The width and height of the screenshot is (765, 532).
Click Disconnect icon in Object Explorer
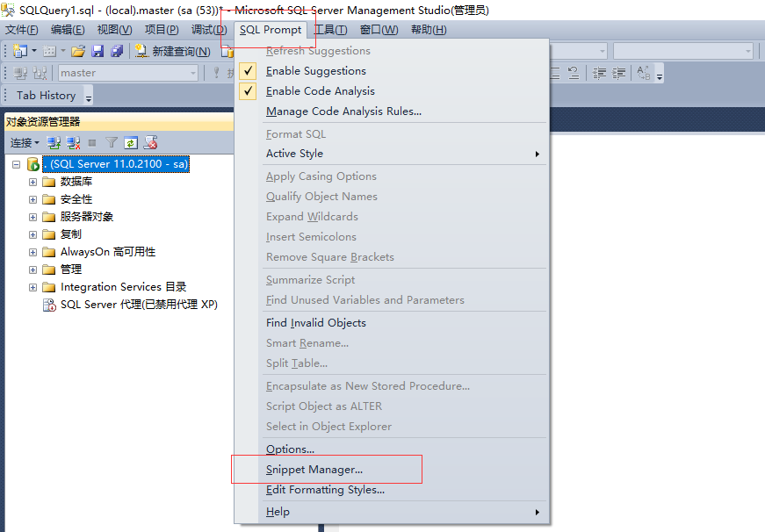73,143
